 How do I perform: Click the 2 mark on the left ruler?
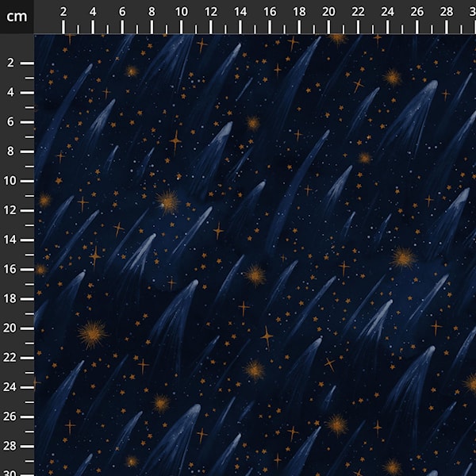pyautogui.click(x=13, y=63)
